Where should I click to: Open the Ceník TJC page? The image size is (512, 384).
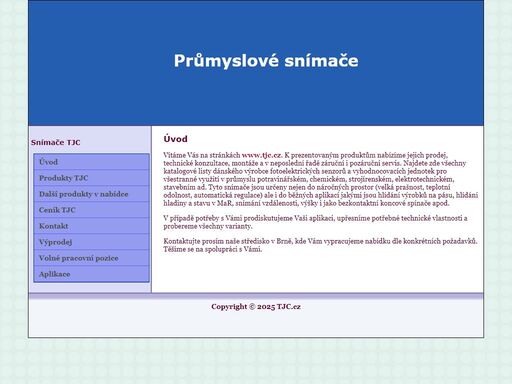(91, 210)
